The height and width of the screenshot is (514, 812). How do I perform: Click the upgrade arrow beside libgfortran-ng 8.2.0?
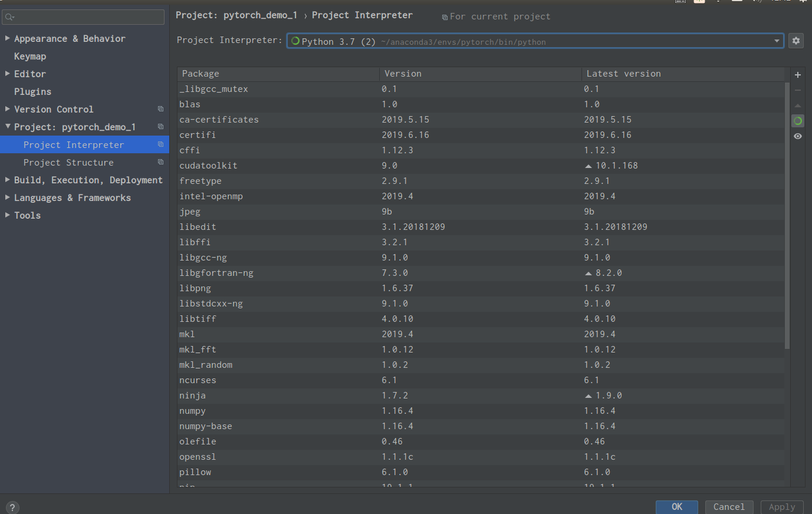pos(588,272)
